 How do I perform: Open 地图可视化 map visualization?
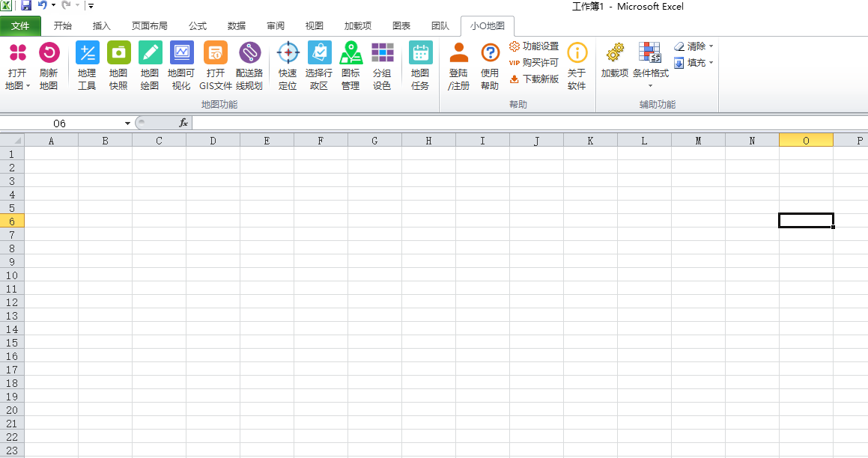[181, 52]
